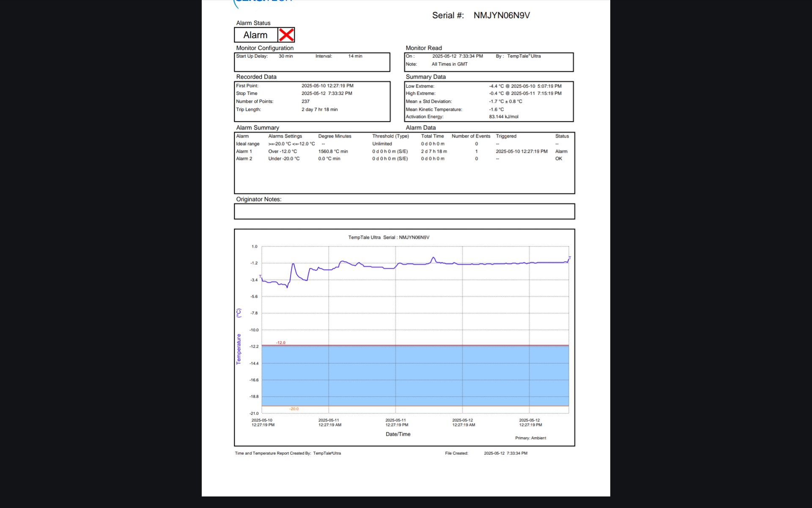Click Alarm 2 setting Under -20.0 °C

[x=284, y=159]
